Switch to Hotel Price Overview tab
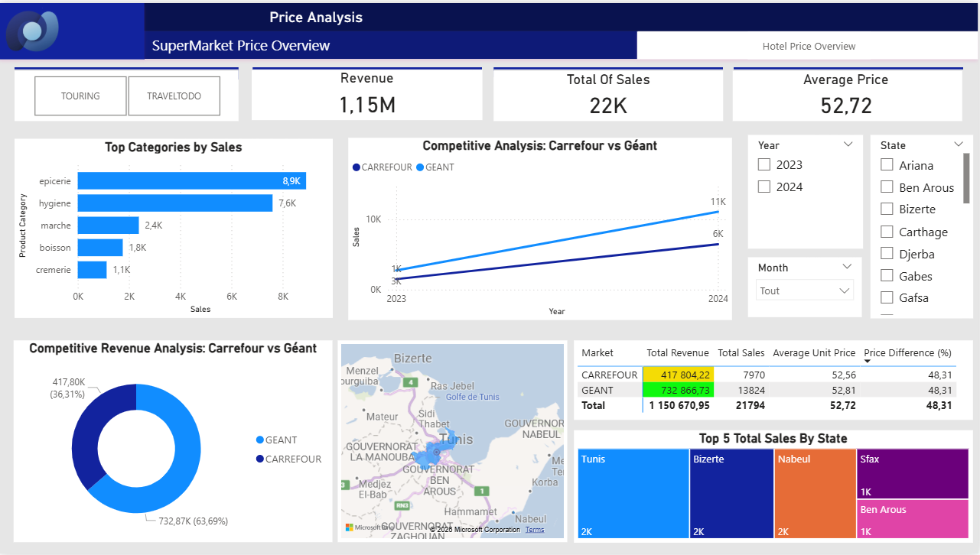 [x=808, y=46]
